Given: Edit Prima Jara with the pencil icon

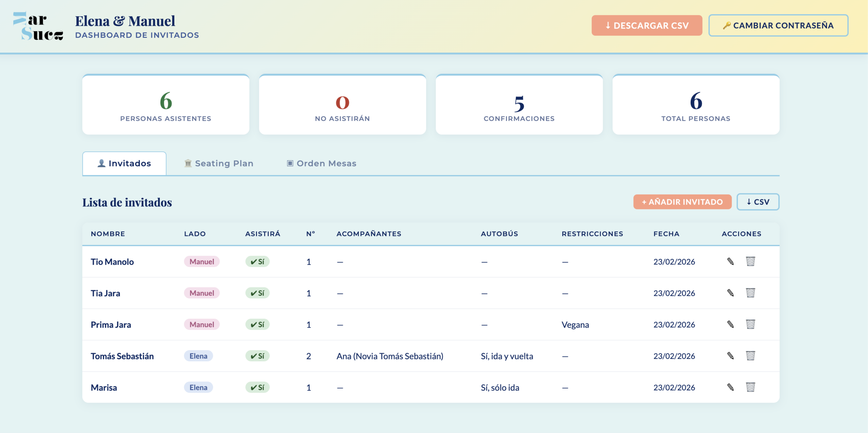Looking at the screenshot, I should (730, 325).
